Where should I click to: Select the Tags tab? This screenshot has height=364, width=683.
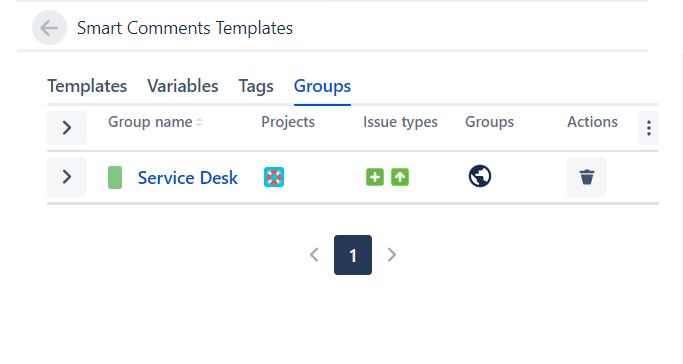coord(256,86)
